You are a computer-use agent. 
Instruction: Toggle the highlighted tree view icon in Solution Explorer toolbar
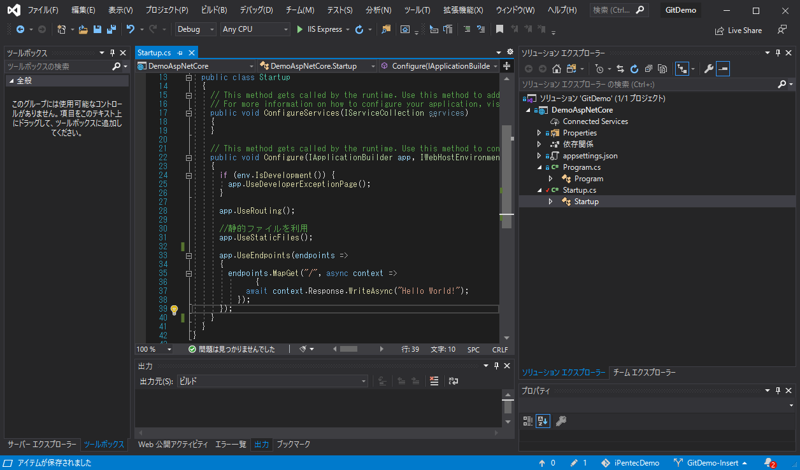tap(682, 69)
